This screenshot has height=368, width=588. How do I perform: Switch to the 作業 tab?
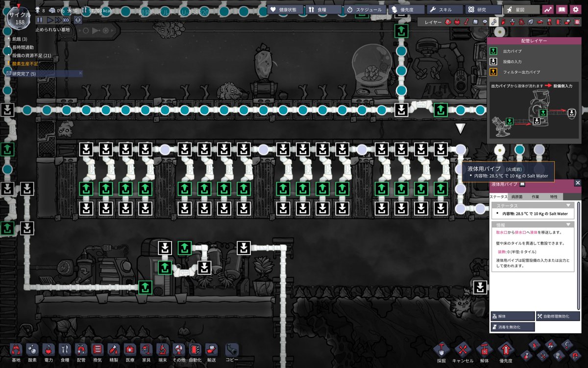[536, 196]
